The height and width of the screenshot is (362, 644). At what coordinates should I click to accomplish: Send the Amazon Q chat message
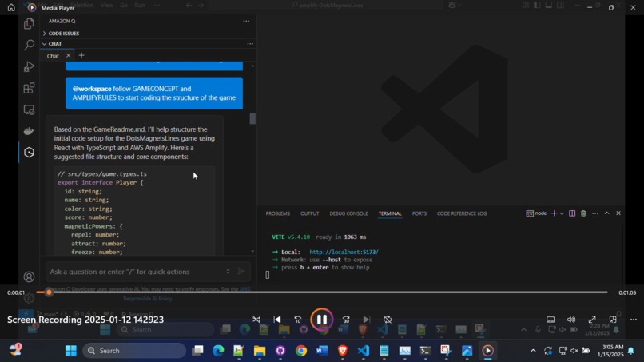(x=241, y=271)
